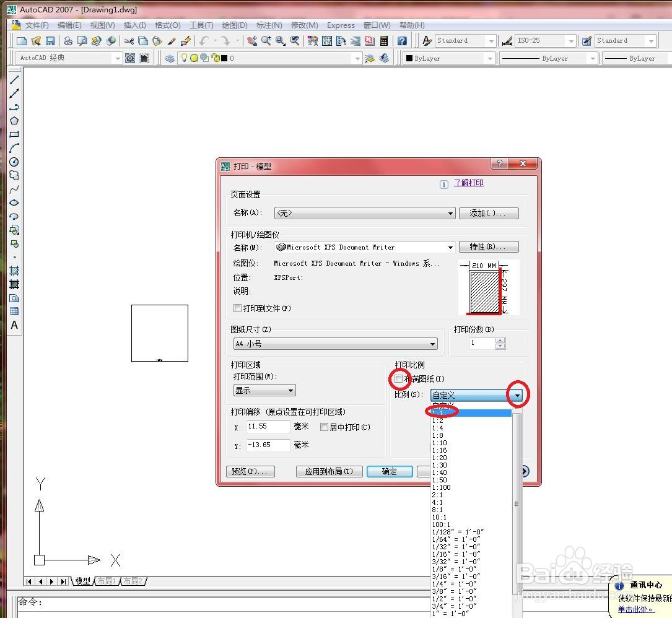Select the Circle tool

click(14, 162)
